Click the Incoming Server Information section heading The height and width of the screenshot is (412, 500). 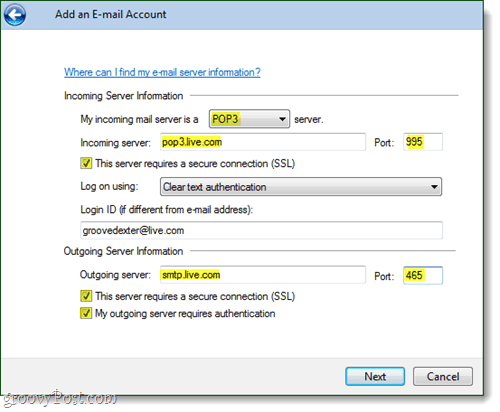coord(123,96)
